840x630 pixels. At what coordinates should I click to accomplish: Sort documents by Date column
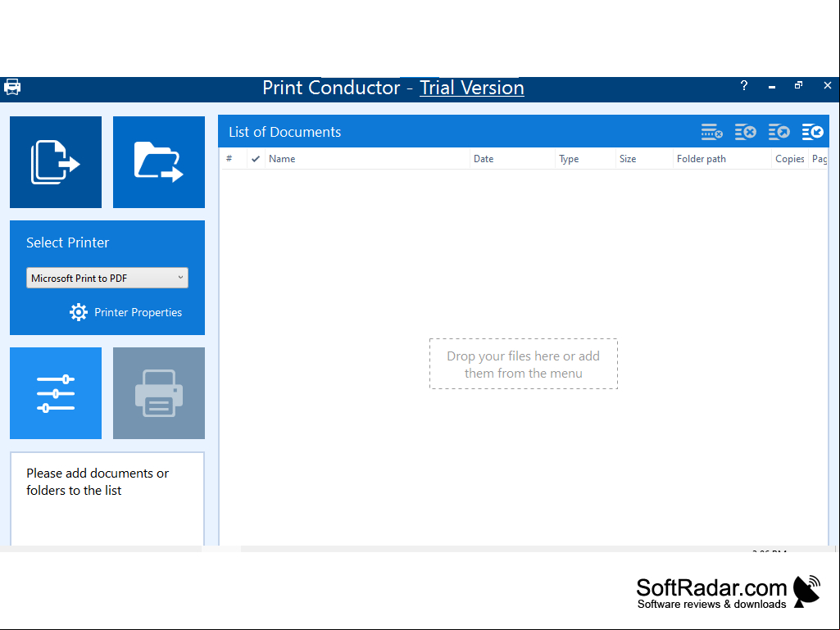pyautogui.click(x=512, y=159)
